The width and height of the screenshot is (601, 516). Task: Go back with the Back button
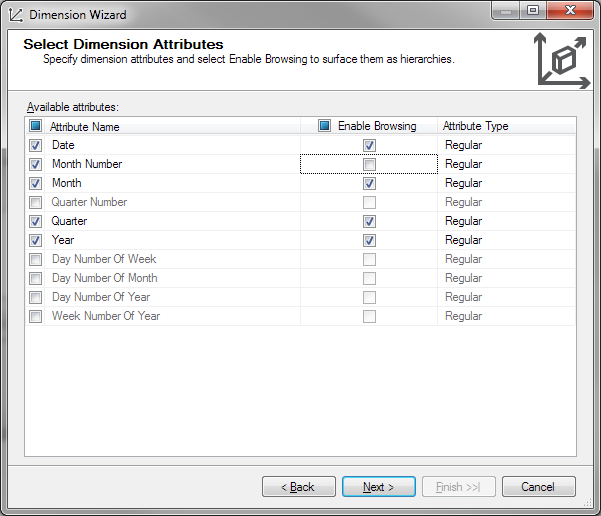[298, 487]
